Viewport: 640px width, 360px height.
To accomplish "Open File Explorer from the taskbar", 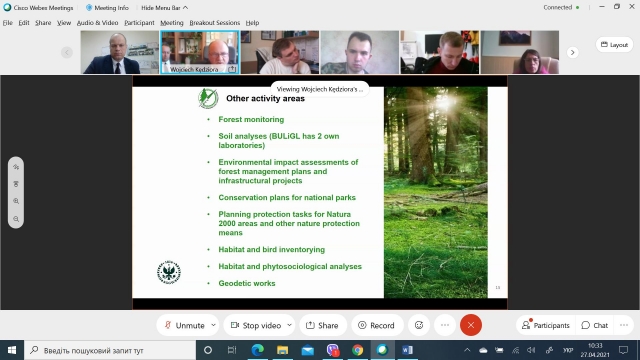I will [282, 350].
